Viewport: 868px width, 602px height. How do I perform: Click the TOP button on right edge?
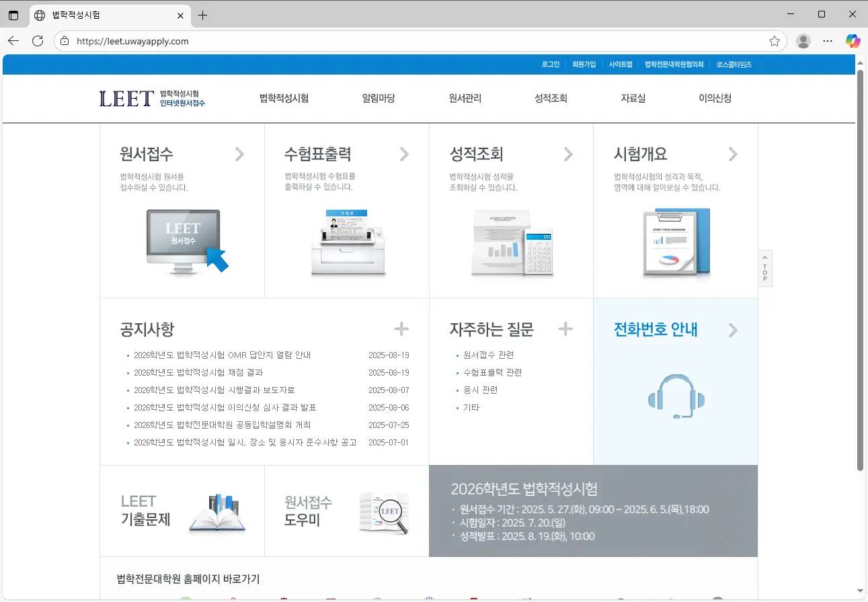765,269
